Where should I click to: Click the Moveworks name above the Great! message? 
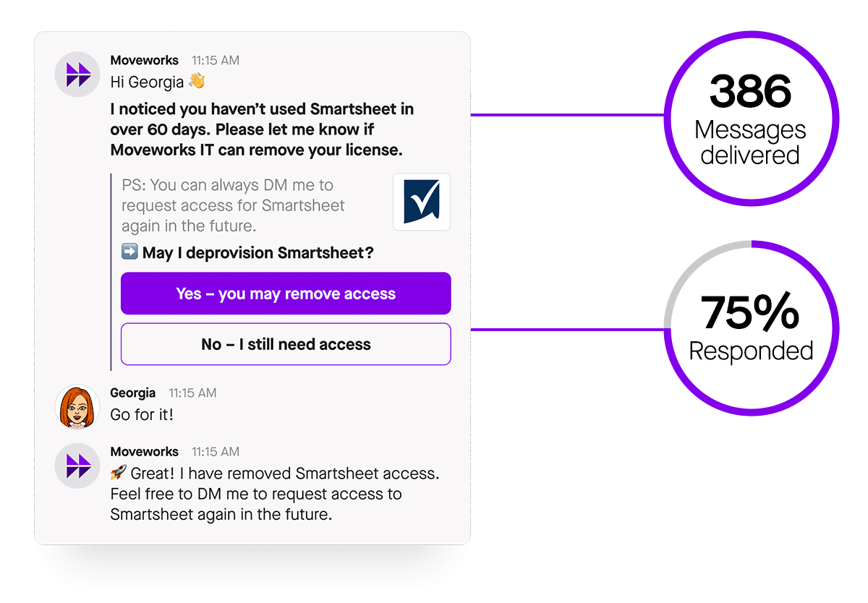(x=145, y=451)
